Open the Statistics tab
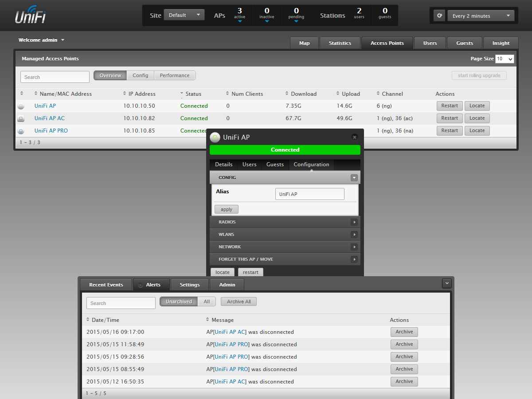This screenshot has height=399, width=532. click(340, 43)
